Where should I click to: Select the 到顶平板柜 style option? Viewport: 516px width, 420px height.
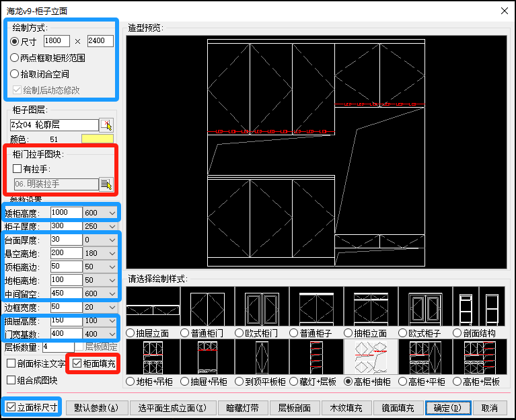click(x=239, y=382)
